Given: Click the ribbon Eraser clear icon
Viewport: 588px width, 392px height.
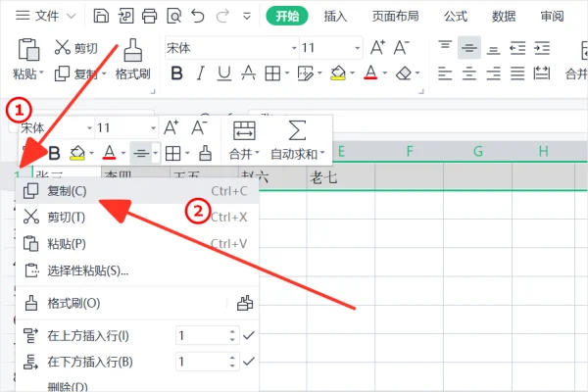Looking at the screenshot, I should click(404, 73).
